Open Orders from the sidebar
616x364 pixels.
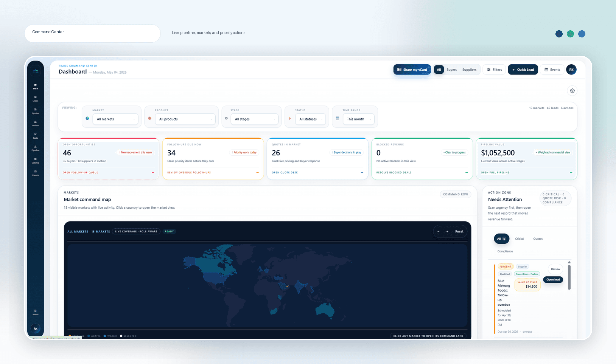pos(36,124)
